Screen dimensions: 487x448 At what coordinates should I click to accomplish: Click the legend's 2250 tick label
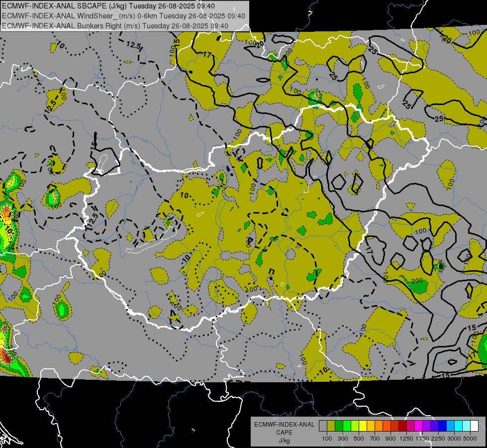click(438, 439)
